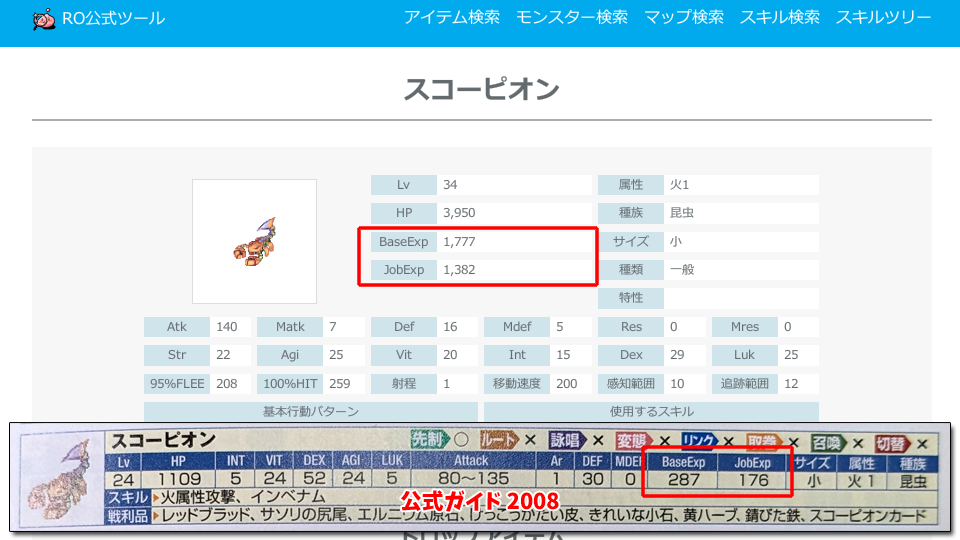
Task: Open the スキルツリー page
Action: click(x=884, y=18)
